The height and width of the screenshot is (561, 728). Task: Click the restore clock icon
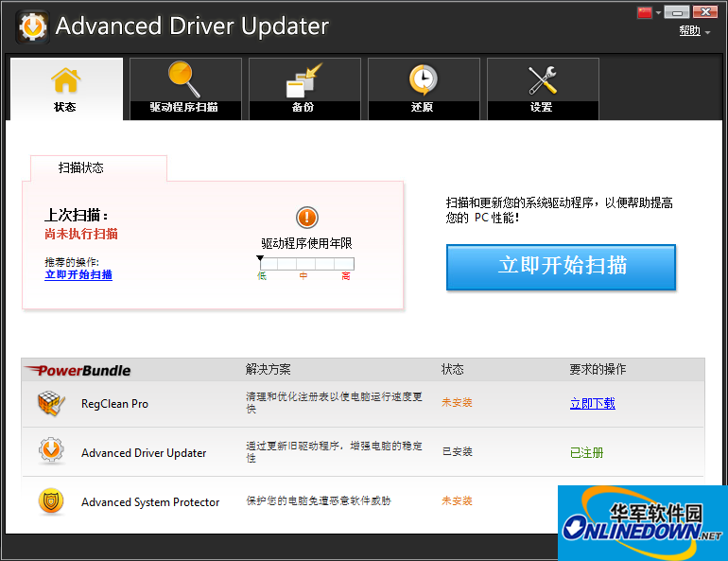pos(423,79)
